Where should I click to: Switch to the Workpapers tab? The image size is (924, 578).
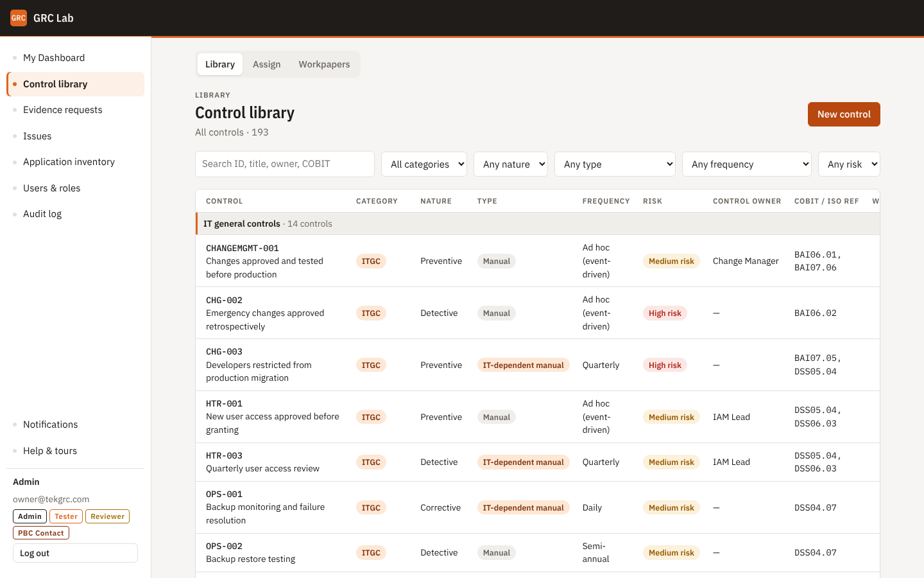pyautogui.click(x=324, y=64)
